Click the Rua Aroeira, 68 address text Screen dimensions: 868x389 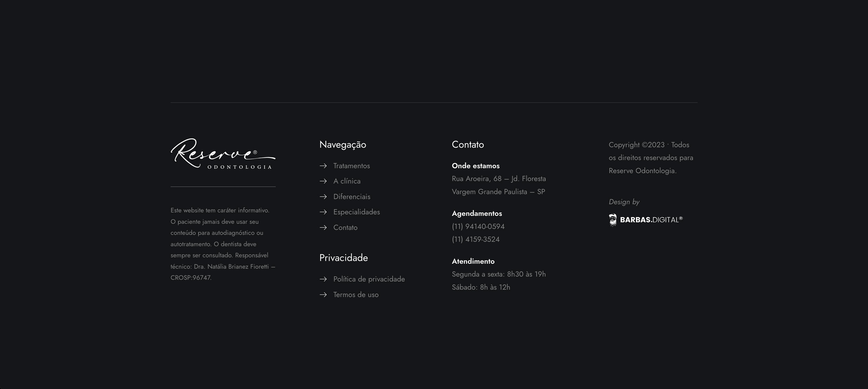coord(499,179)
